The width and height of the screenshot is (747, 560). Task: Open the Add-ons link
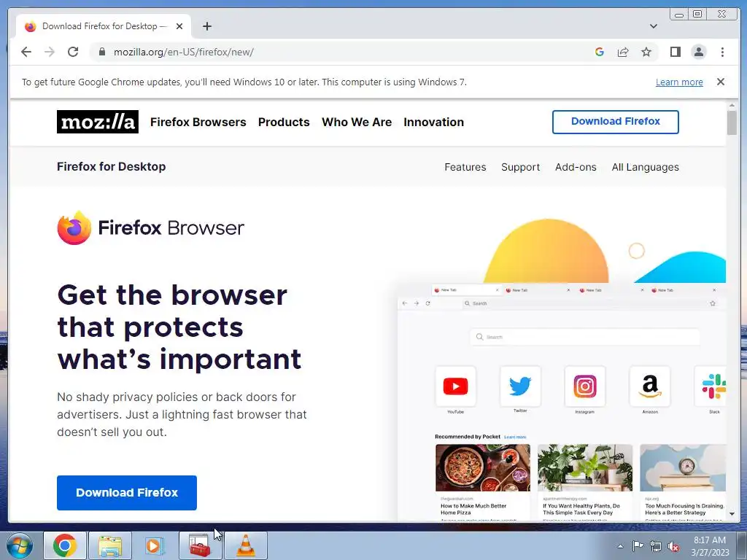click(x=576, y=167)
